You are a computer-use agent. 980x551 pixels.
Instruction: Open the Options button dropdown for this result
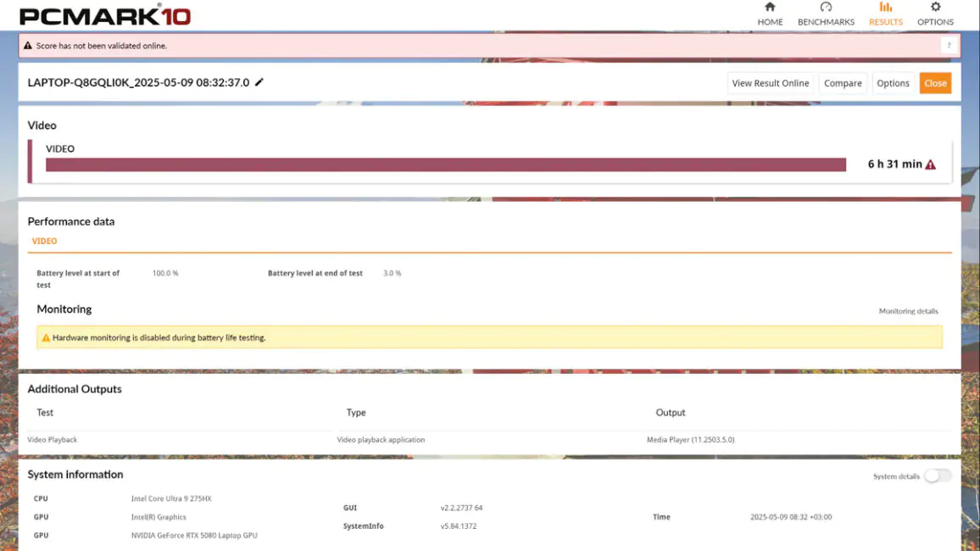(x=893, y=83)
